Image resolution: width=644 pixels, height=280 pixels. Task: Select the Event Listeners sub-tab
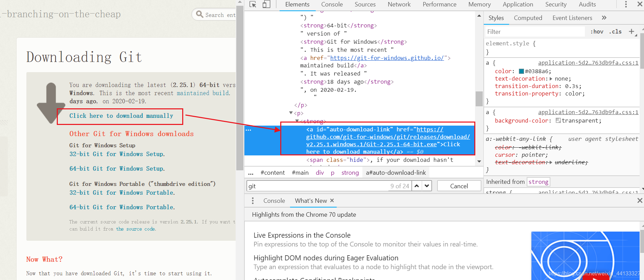tap(572, 18)
